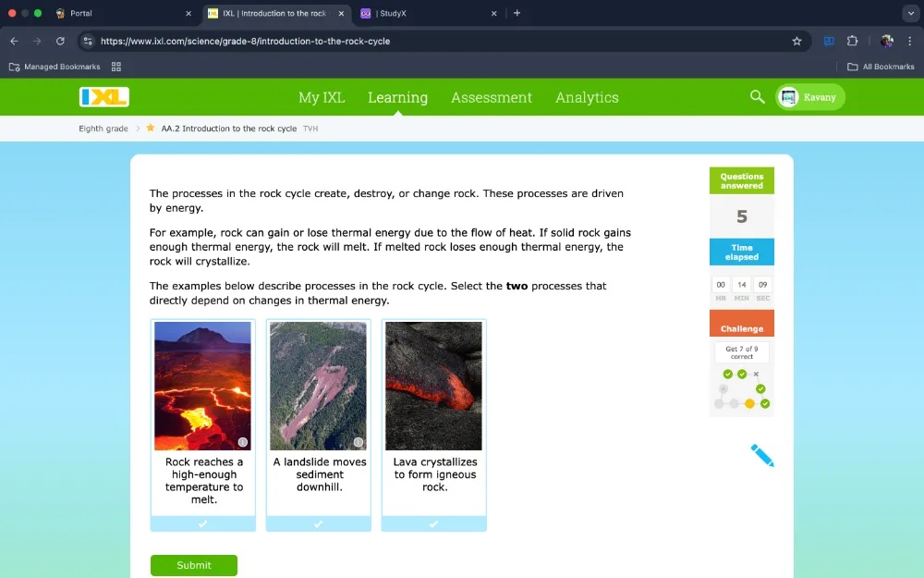Click the yellow node on the Challenge progress tracker

pyautogui.click(x=749, y=403)
